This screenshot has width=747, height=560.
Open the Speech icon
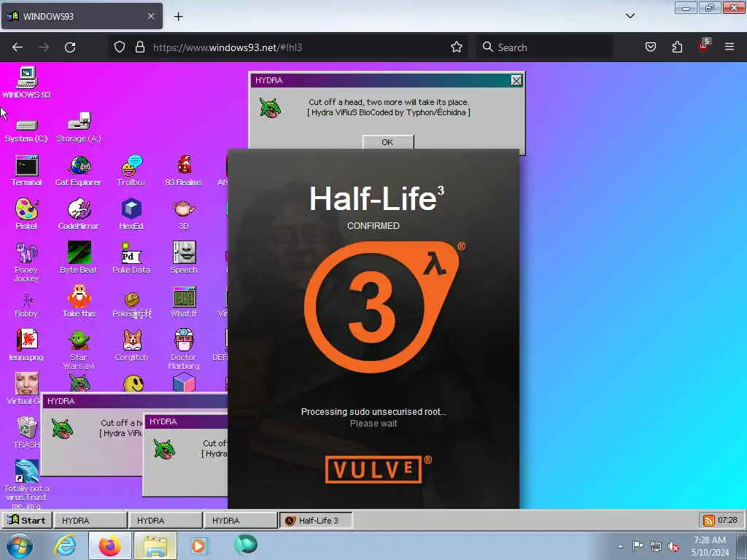tap(184, 257)
